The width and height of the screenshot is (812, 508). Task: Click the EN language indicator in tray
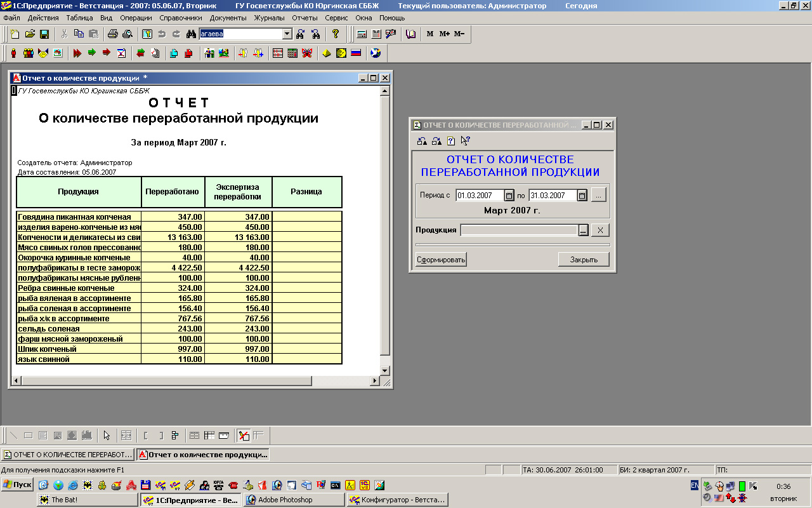(695, 485)
